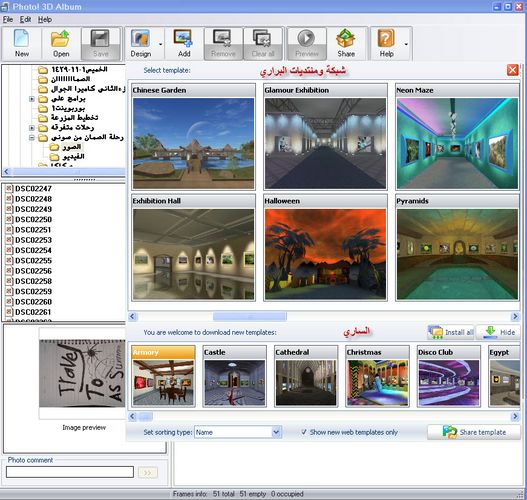
Task: Select the Halloween template
Action: pyautogui.click(x=325, y=247)
